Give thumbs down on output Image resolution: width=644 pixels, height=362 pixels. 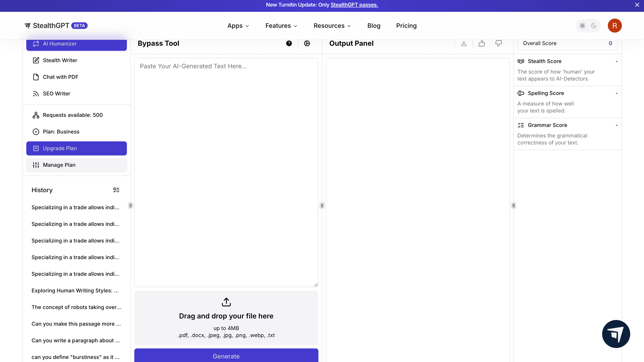coord(498,43)
